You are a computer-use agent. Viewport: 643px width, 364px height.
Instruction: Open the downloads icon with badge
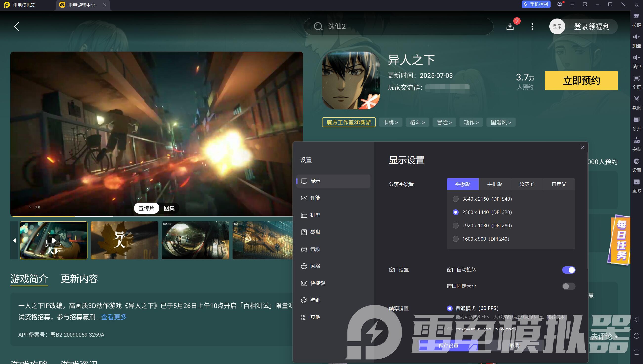pos(510,26)
